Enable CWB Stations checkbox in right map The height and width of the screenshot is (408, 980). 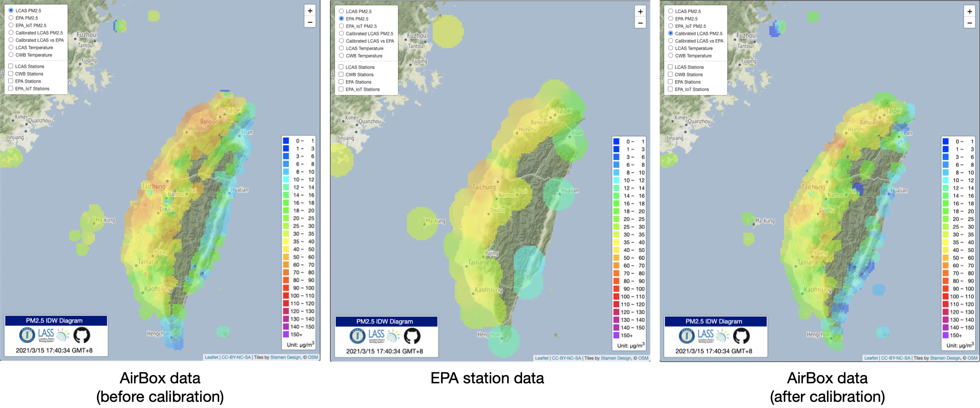click(x=670, y=75)
